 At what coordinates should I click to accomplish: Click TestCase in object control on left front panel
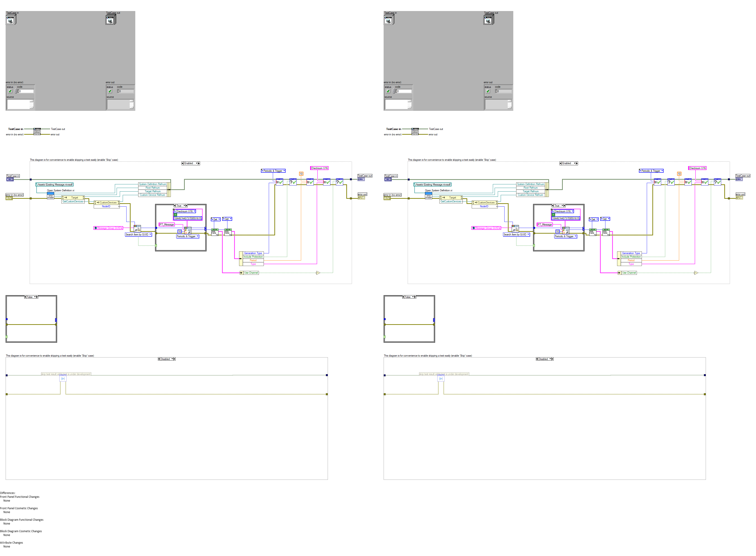(10, 20)
